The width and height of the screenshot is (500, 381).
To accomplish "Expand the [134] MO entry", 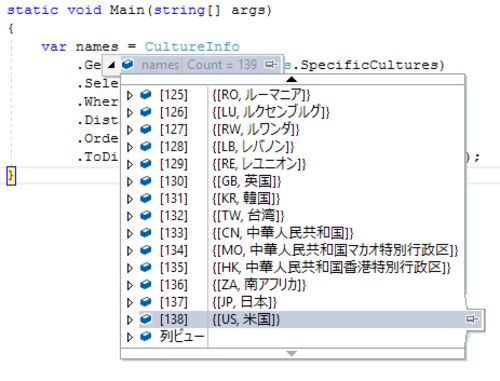I will 130,251.
